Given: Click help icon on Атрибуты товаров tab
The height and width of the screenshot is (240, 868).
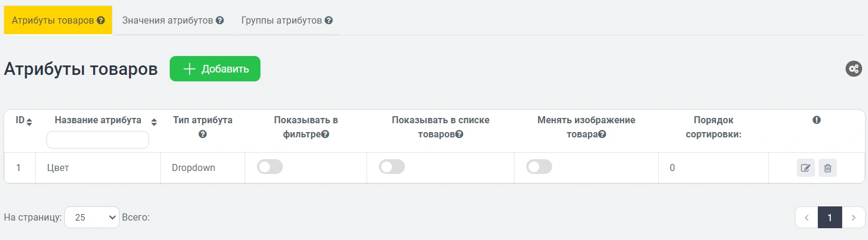Looking at the screenshot, I should point(101,20).
